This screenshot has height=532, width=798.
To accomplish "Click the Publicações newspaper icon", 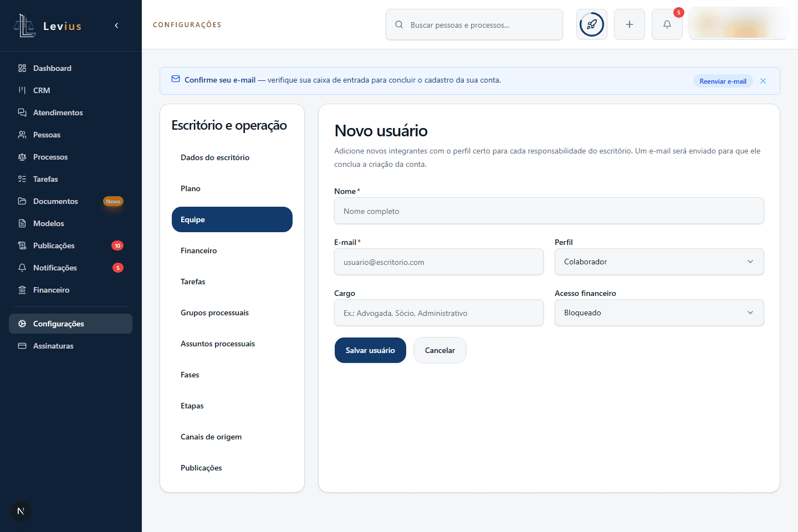I will click(x=22, y=245).
